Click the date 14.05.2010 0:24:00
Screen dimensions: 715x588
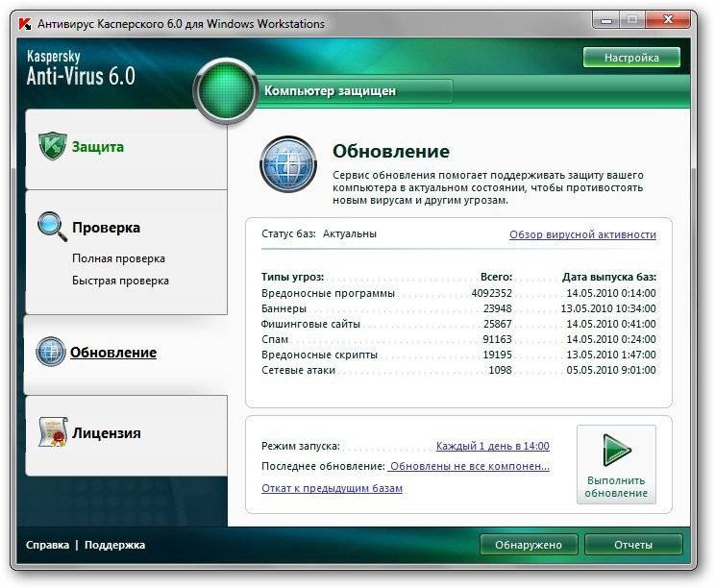[x=611, y=339]
